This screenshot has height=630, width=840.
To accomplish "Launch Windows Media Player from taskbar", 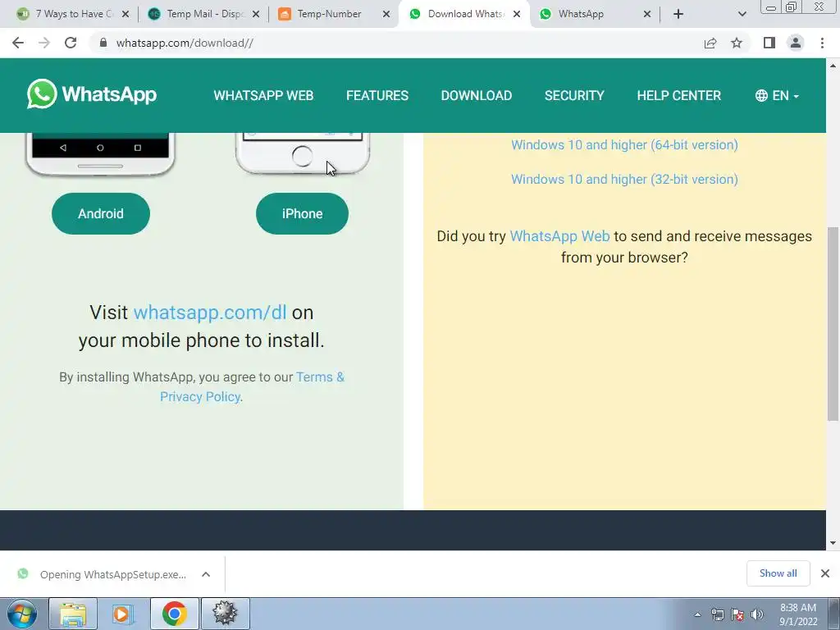I will tap(124, 614).
